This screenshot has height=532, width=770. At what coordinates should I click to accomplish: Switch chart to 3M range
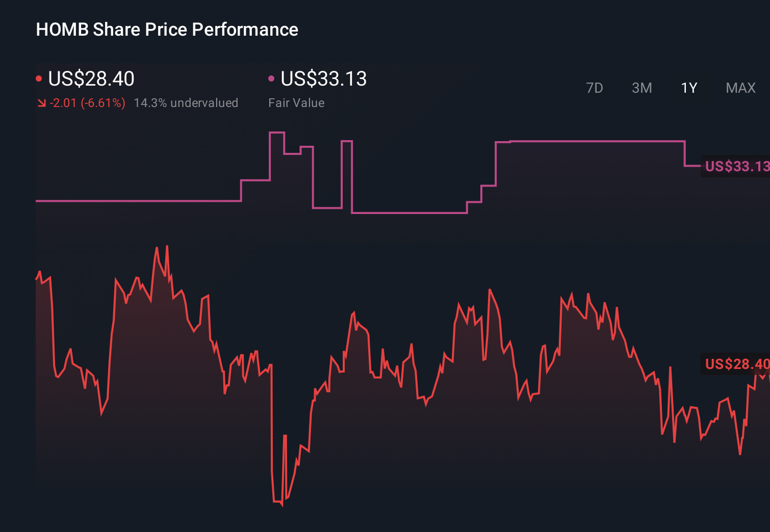[x=641, y=88]
